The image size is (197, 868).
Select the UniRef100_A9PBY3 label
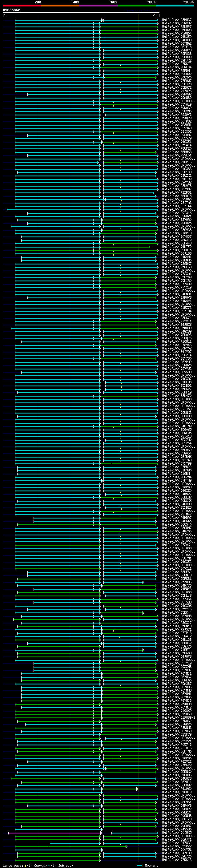[x=177, y=50]
